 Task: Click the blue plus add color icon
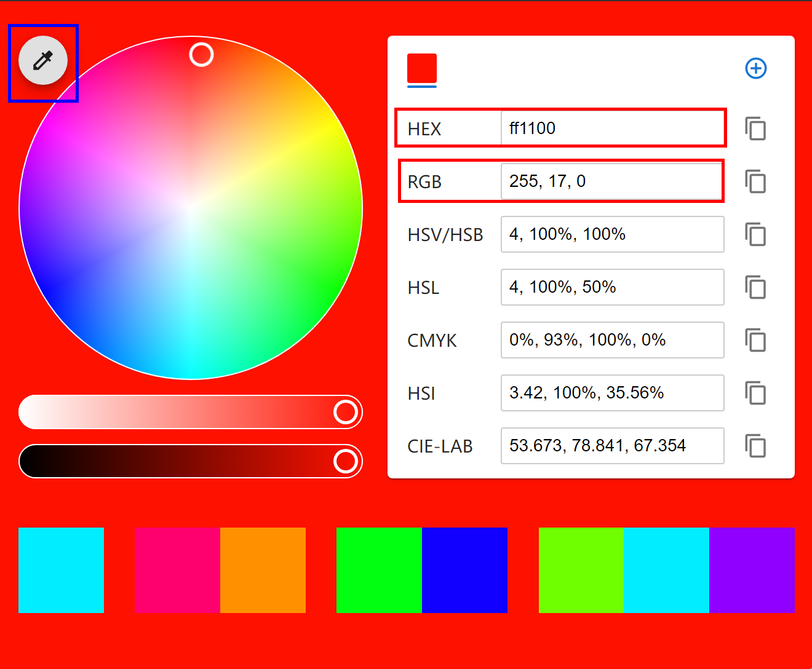click(755, 68)
